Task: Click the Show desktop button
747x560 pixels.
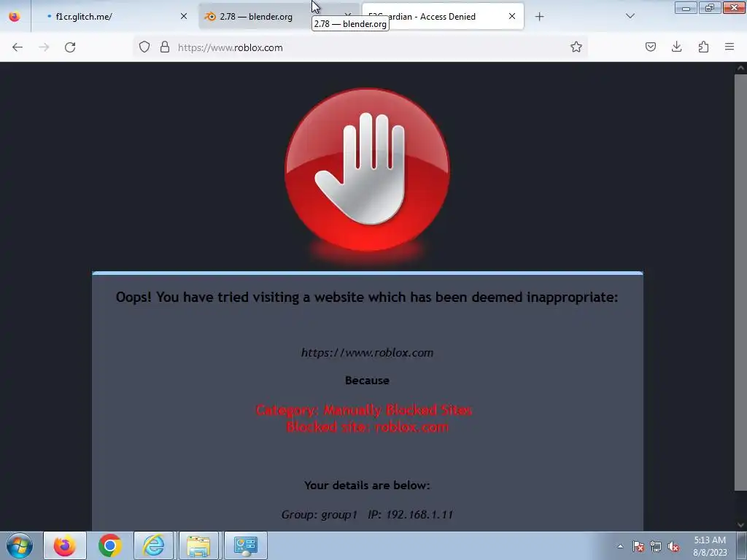Action: tap(742, 545)
